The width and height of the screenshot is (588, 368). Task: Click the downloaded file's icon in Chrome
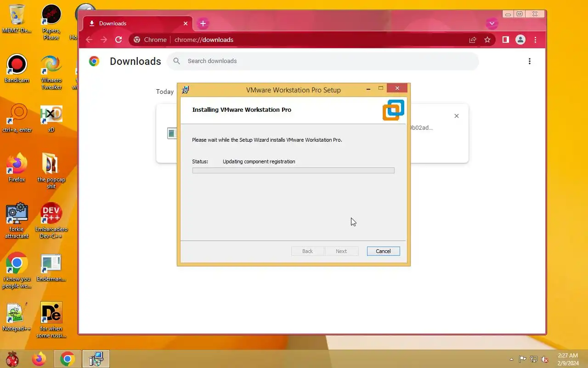172,133
